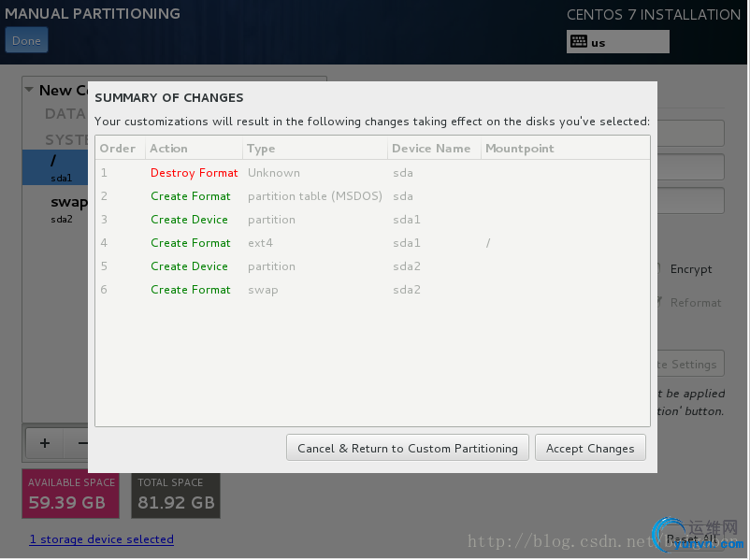Click the AVAILABLE SPACE 59.39 GB box
This screenshot has width=750, height=560.
pyautogui.click(x=70, y=495)
